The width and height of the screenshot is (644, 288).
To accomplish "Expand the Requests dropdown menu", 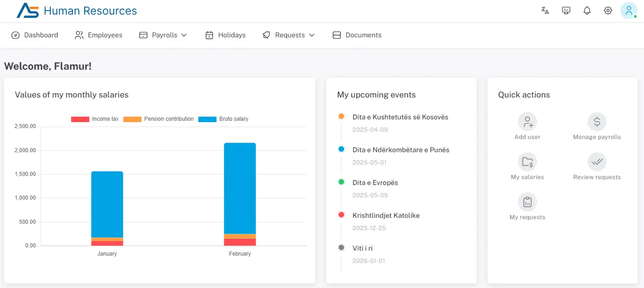I will 289,35.
